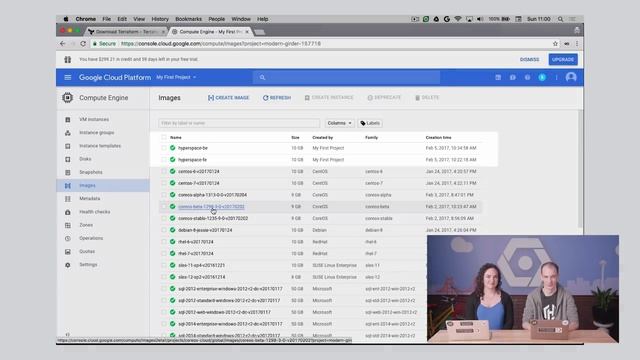Open the coreos-beta image link
The height and width of the screenshot is (360, 640).
(211, 207)
